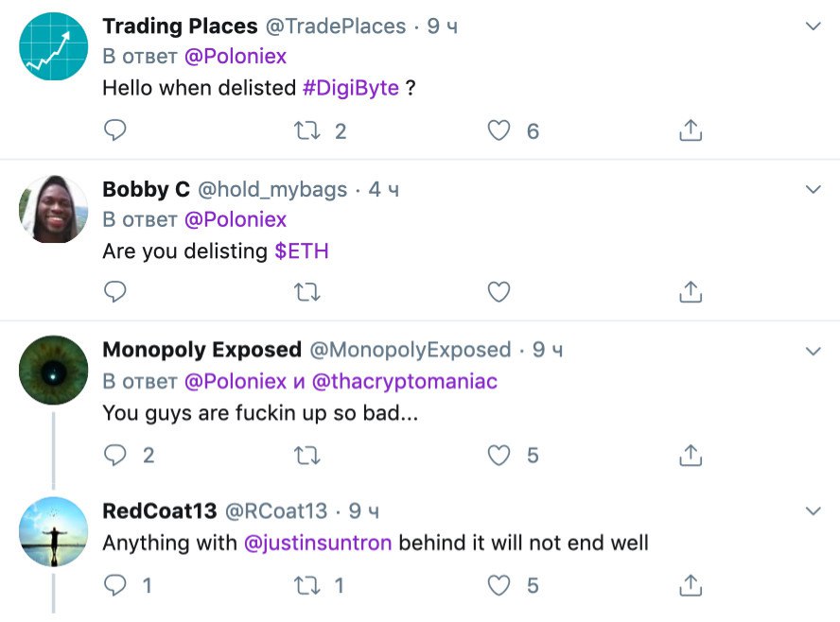Screen dimensions: 840x622
Task: Retweet Bobby C's $ETH tweet
Action: tap(307, 293)
